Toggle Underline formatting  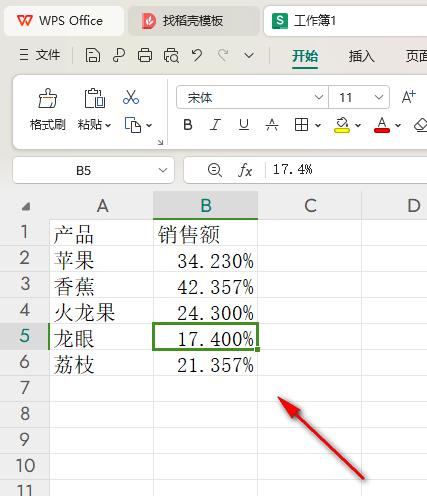click(244, 125)
